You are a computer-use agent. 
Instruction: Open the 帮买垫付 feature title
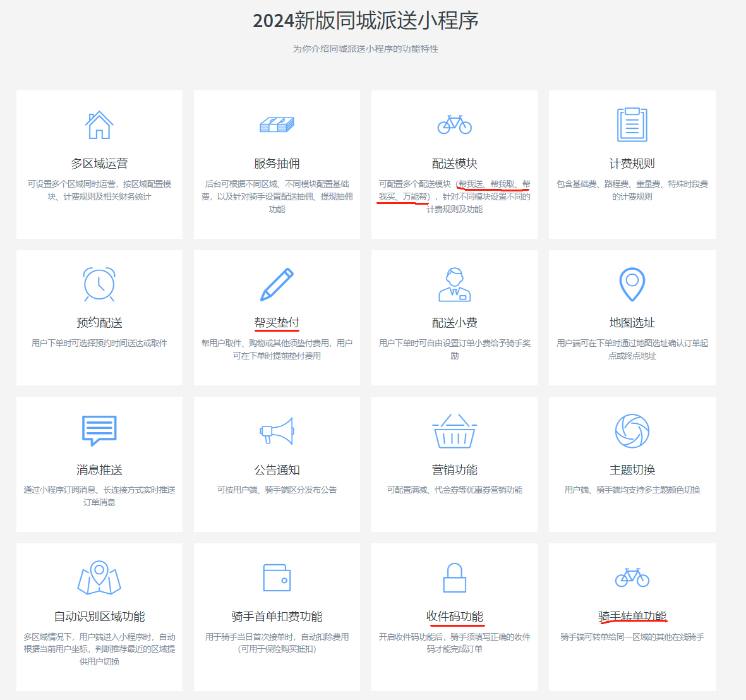point(277,323)
